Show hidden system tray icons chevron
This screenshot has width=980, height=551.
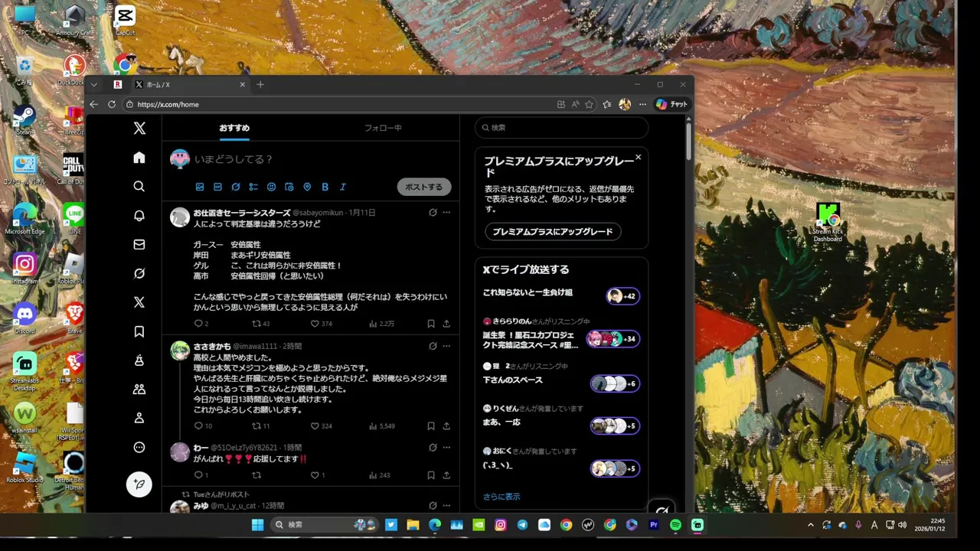811,525
